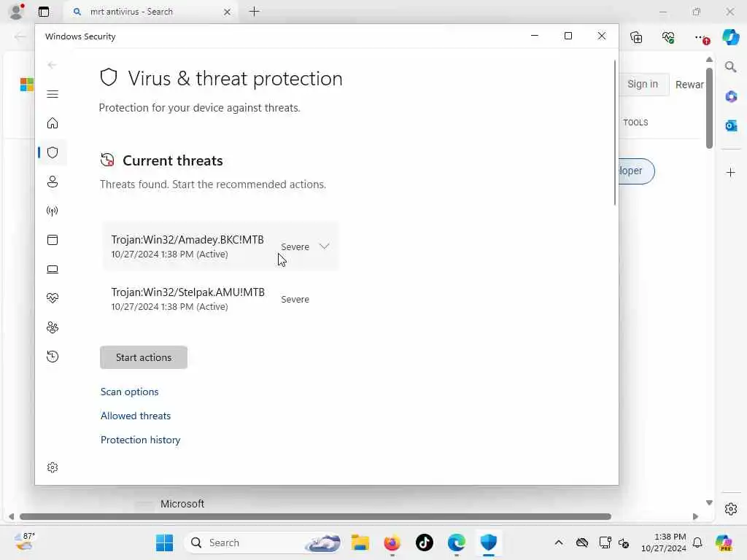
Task: Open Edge sidebar settings gear icon
Action: click(x=731, y=509)
